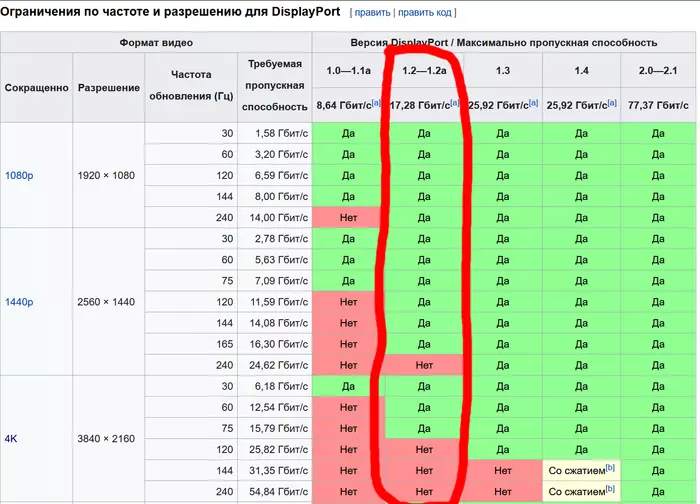Open the "править код" link
The image size is (700, 504).
click(x=425, y=12)
